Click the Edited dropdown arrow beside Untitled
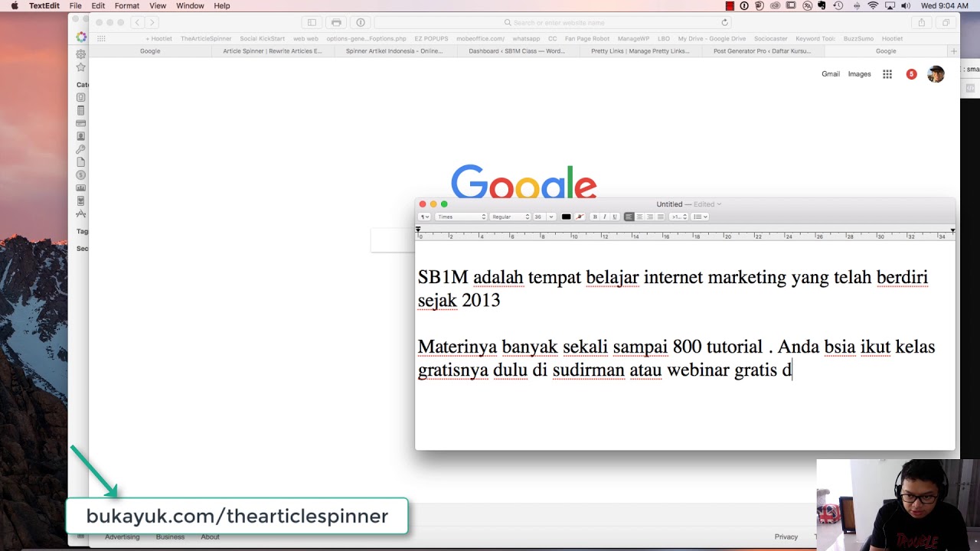Image resolution: width=980 pixels, height=551 pixels. tap(719, 204)
